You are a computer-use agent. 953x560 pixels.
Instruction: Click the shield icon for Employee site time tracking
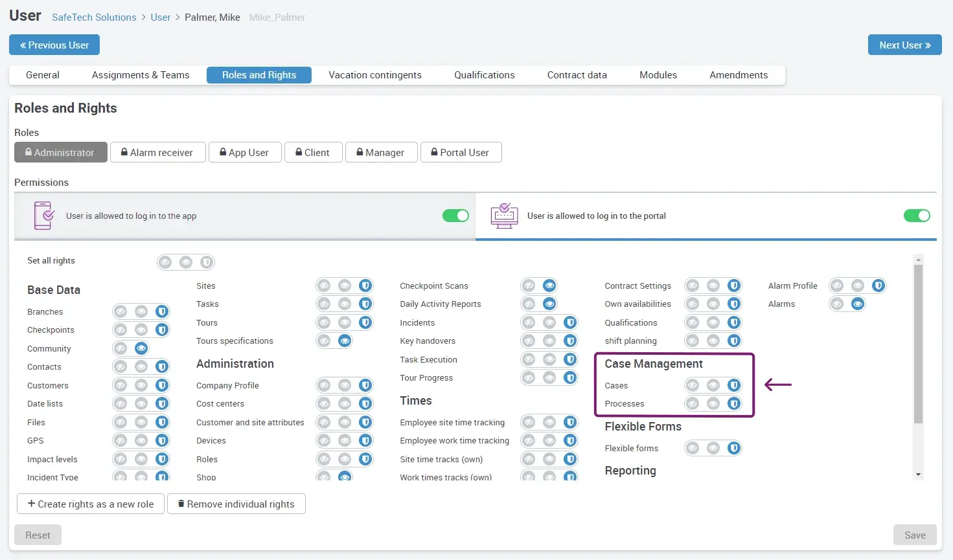(x=569, y=422)
